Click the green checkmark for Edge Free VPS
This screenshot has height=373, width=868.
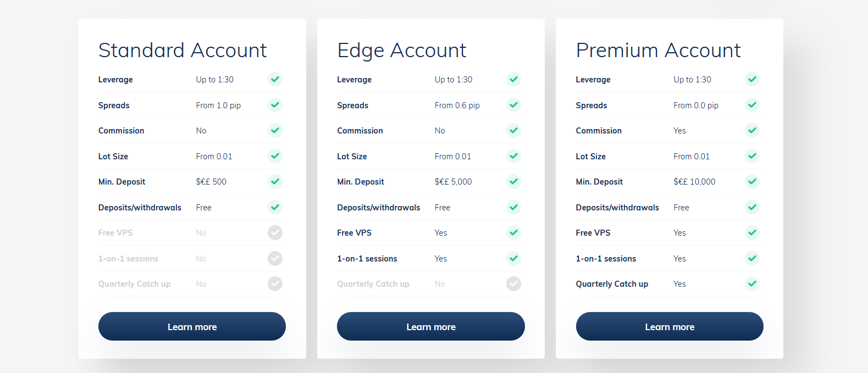click(513, 232)
